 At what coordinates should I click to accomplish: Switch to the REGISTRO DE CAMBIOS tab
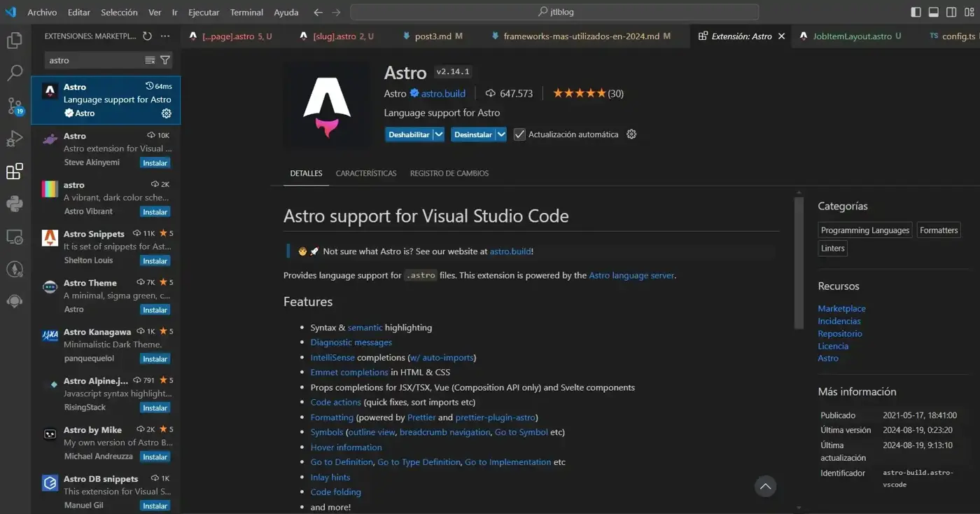coord(449,174)
